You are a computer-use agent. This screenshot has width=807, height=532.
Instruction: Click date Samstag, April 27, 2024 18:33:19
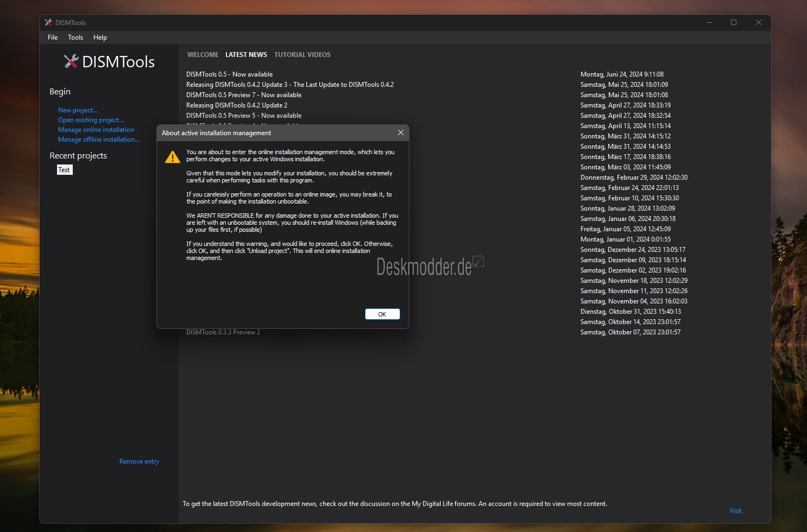tap(626, 105)
